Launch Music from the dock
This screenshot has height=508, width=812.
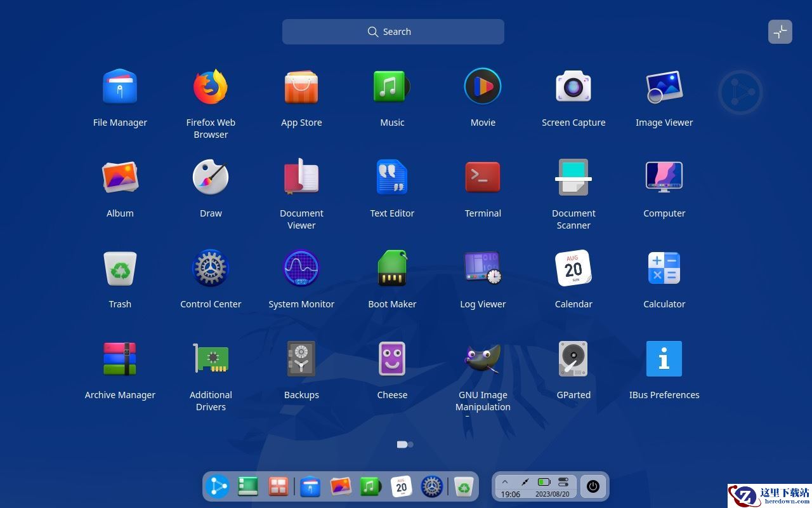370,486
